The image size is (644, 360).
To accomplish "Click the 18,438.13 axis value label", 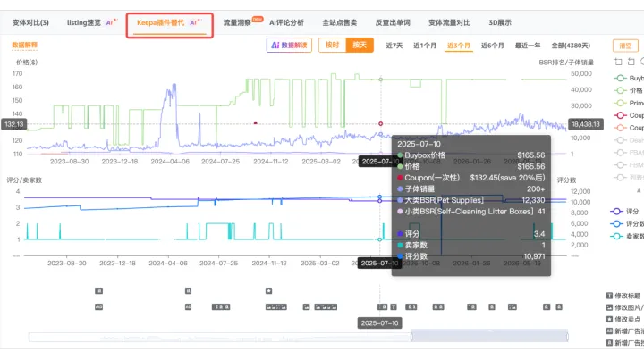I will click(x=586, y=124).
